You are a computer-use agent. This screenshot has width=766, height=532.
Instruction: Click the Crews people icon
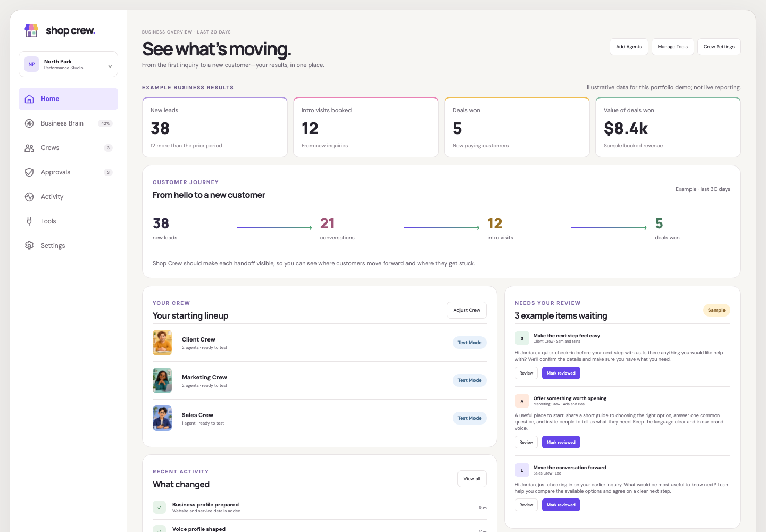[29, 148]
